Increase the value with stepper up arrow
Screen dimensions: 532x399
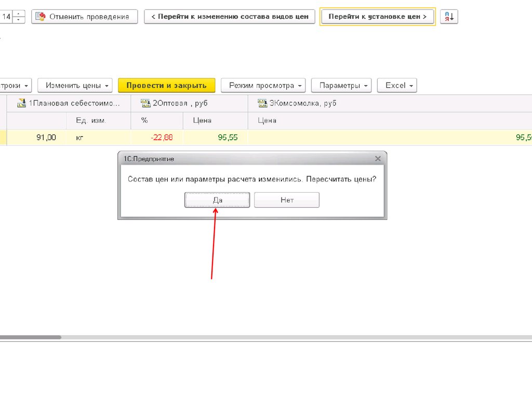(x=19, y=14)
